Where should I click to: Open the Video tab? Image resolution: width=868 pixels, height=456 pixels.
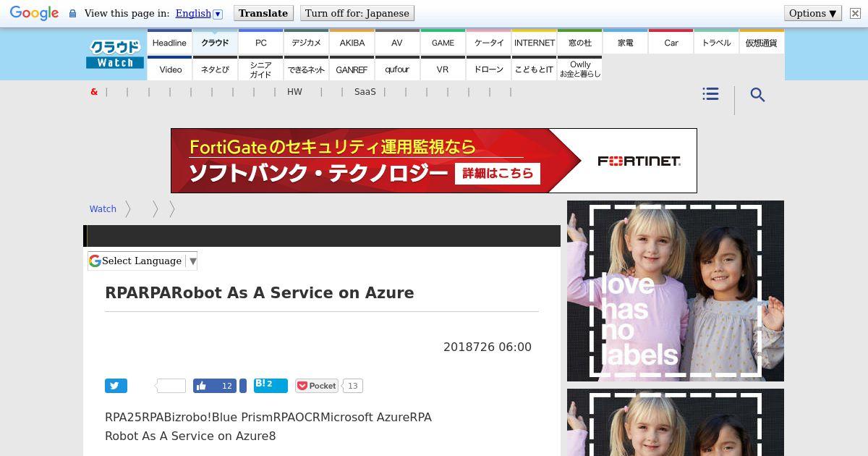(169, 69)
